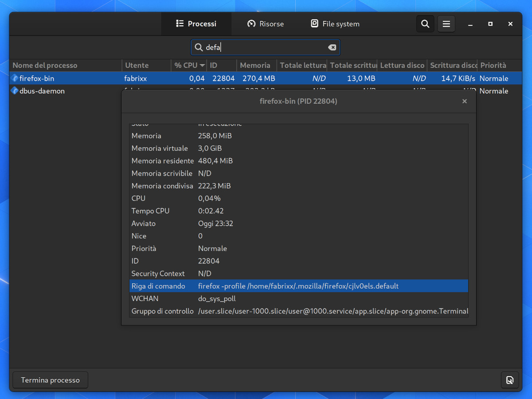Image resolution: width=532 pixels, height=399 pixels.
Task: Minimize the system monitor window
Action: (470, 24)
